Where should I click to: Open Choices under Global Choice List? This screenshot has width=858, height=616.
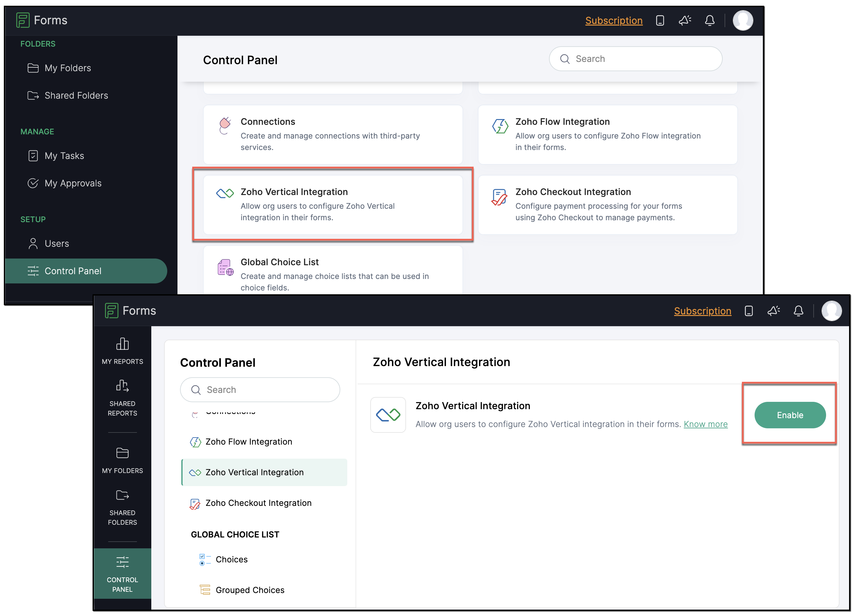(x=231, y=559)
